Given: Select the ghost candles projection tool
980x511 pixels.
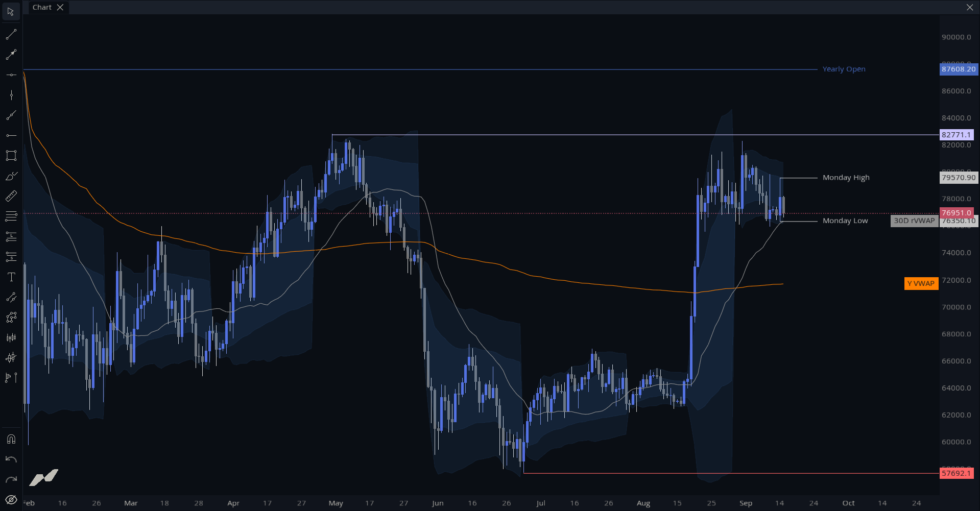Looking at the screenshot, I should click(11, 357).
